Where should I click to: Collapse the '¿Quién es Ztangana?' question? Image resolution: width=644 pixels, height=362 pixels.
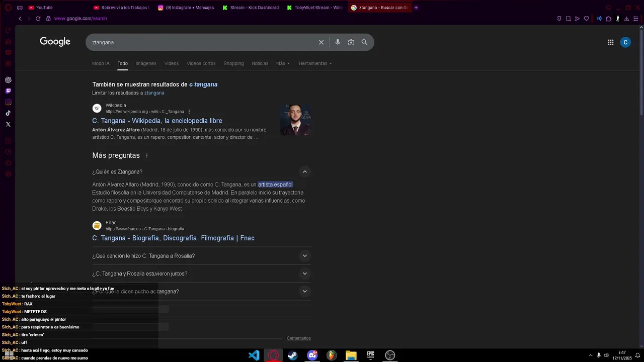click(304, 172)
